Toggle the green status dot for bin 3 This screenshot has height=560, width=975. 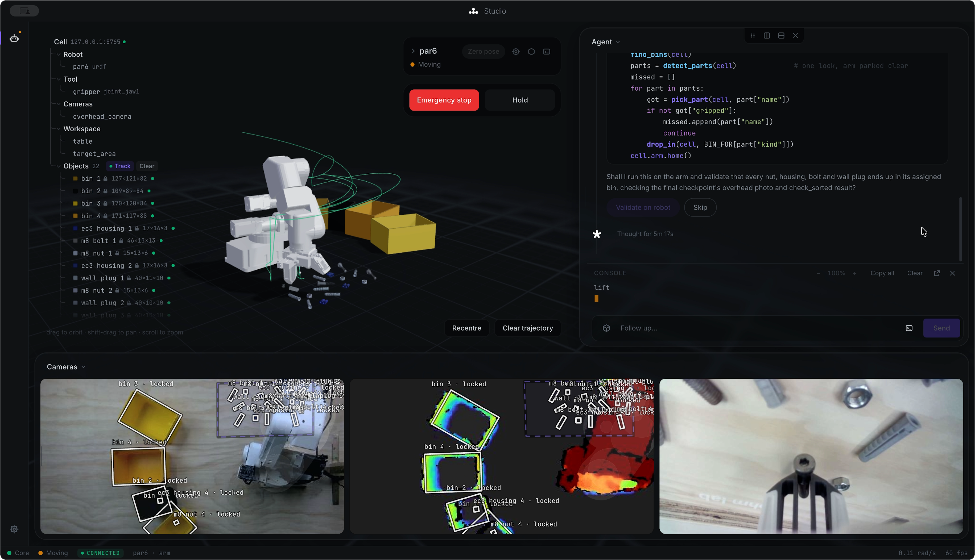tap(153, 203)
